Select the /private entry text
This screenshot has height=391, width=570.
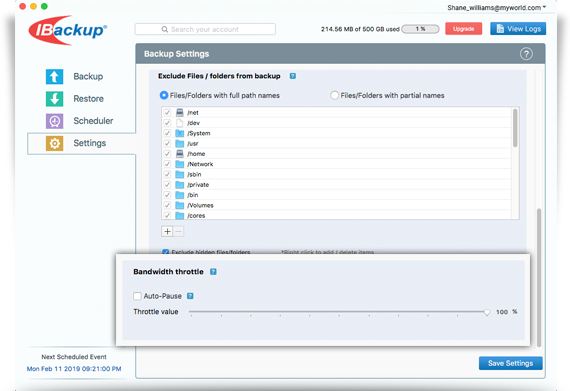pyautogui.click(x=198, y=185)
